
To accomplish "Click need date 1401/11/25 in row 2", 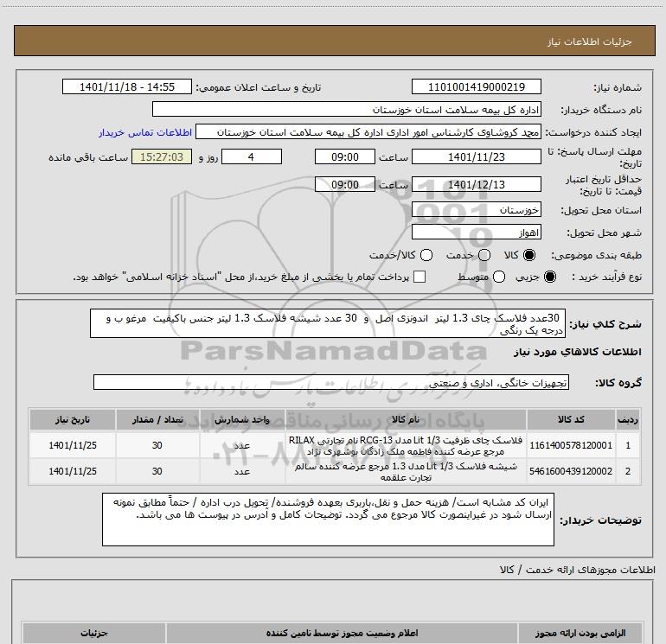I will (73, 471).
